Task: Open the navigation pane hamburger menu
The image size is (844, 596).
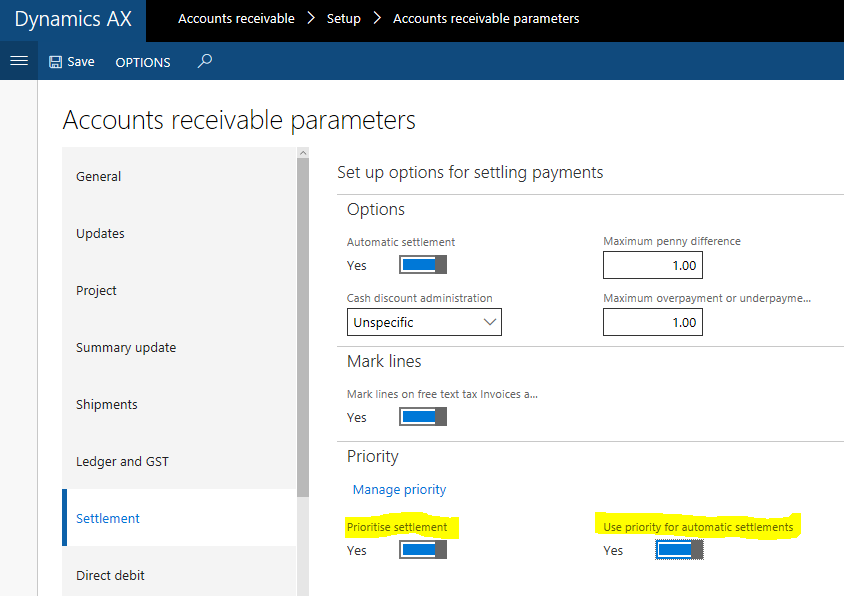Action: 18,61
